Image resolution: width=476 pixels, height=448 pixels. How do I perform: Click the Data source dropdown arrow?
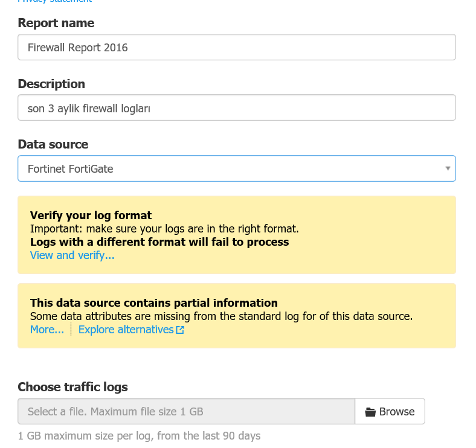[x=448, y=168]
